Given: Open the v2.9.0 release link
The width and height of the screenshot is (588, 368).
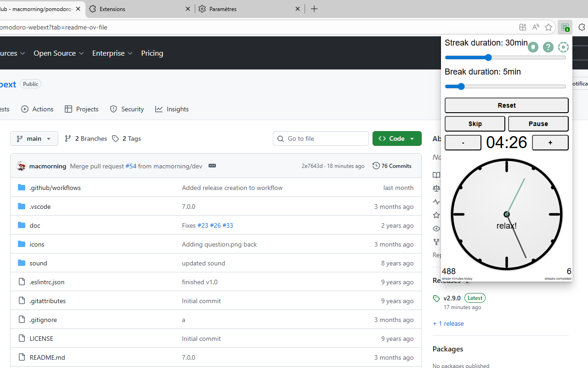Looking at the screenshot, I should tap(452, 298).
